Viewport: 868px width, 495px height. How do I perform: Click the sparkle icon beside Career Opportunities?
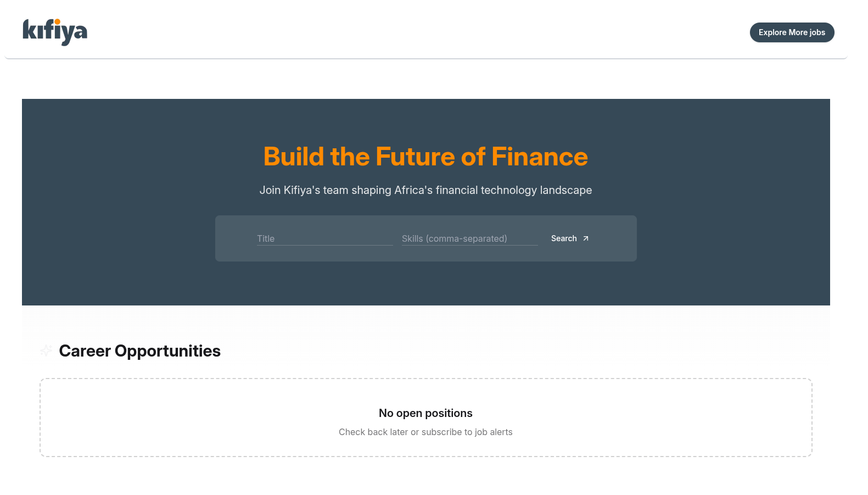pos(46,351)
